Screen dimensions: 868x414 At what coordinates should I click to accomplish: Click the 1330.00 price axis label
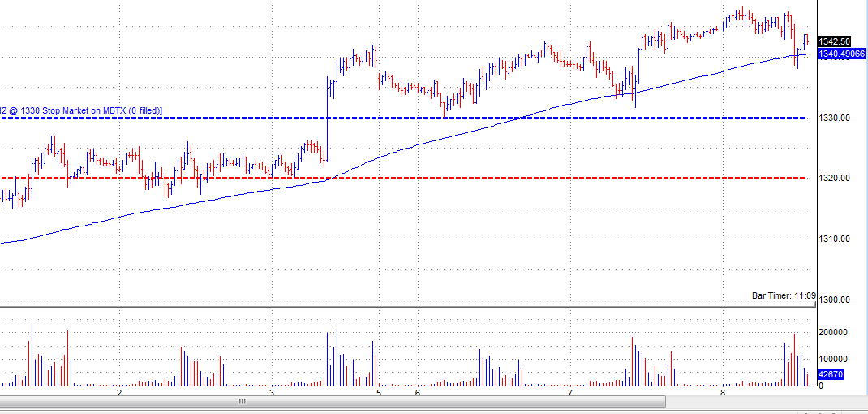click(x=834, y=118)
